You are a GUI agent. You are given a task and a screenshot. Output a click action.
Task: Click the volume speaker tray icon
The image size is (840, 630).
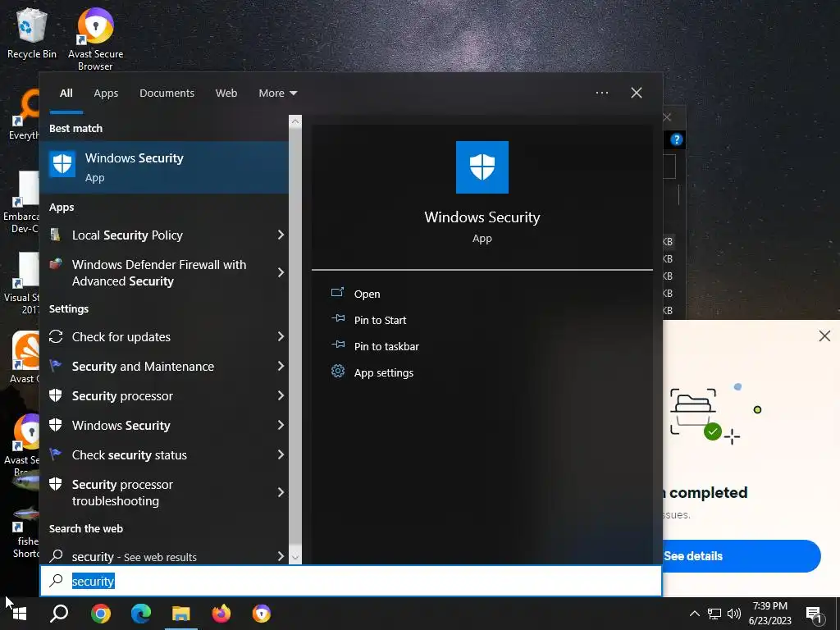pyautogui.click(x=734, y=614)
